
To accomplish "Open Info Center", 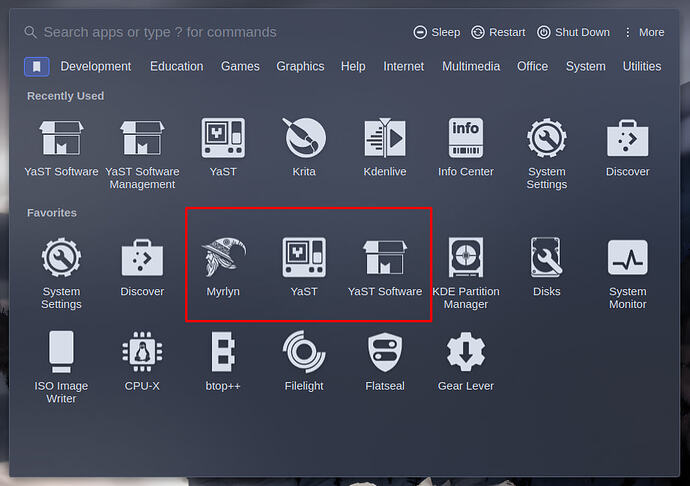I will pos(466,148).
